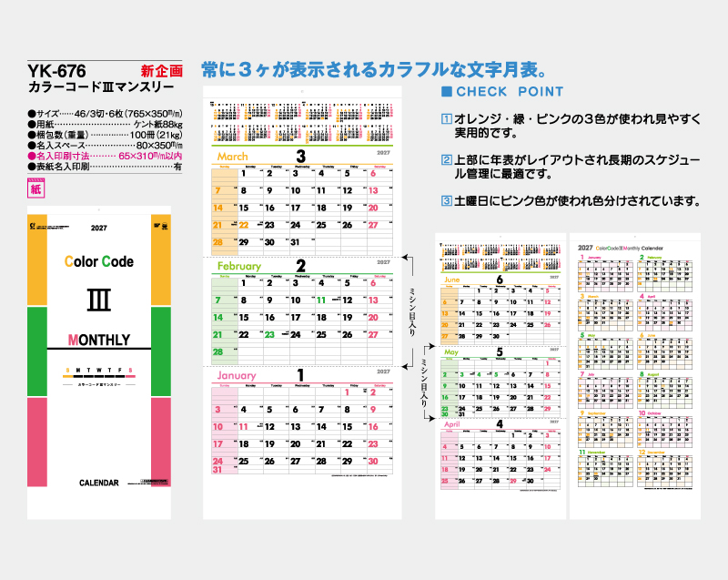This screenshot has height=580, width=728.
Task: Select the boxed number 2 check point marker
Action: tap(446, 159)
